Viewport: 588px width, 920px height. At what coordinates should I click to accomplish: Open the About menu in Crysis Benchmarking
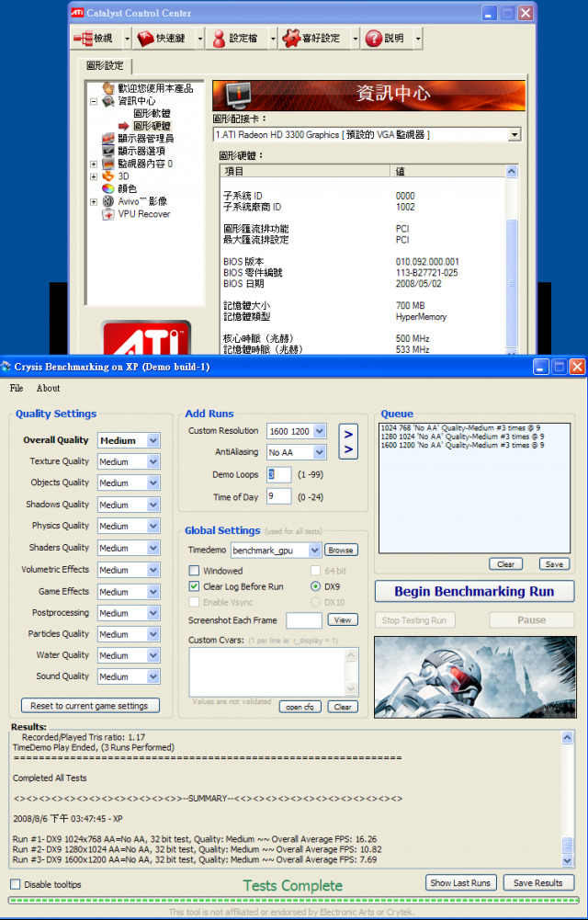tap(48, 388)
